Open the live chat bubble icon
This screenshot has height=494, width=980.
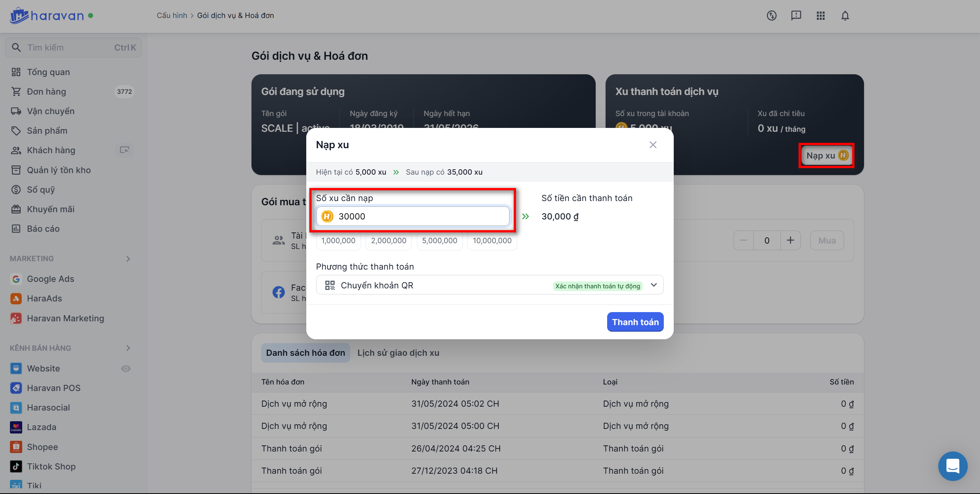(952, 466)
